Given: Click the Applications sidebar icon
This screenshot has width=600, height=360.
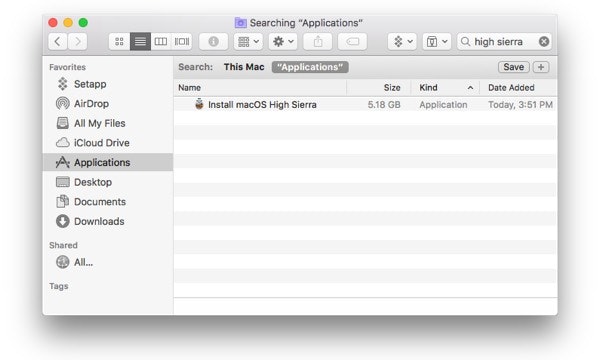Looking at the screenshot, I should (x=62, y=162).
